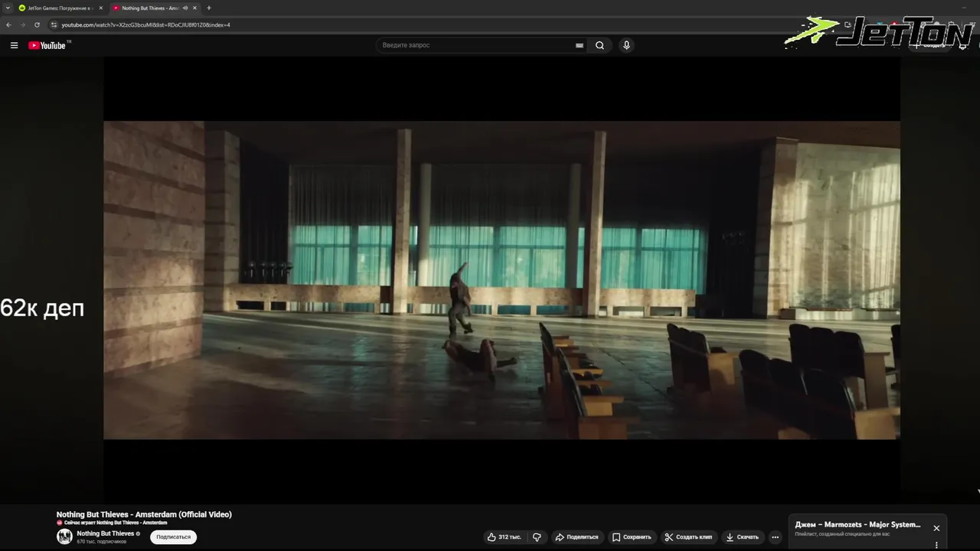The width and height of the screenshot is (980, 551).
Task: Click the Создать клип button
Action: click(x=688, y=537)
